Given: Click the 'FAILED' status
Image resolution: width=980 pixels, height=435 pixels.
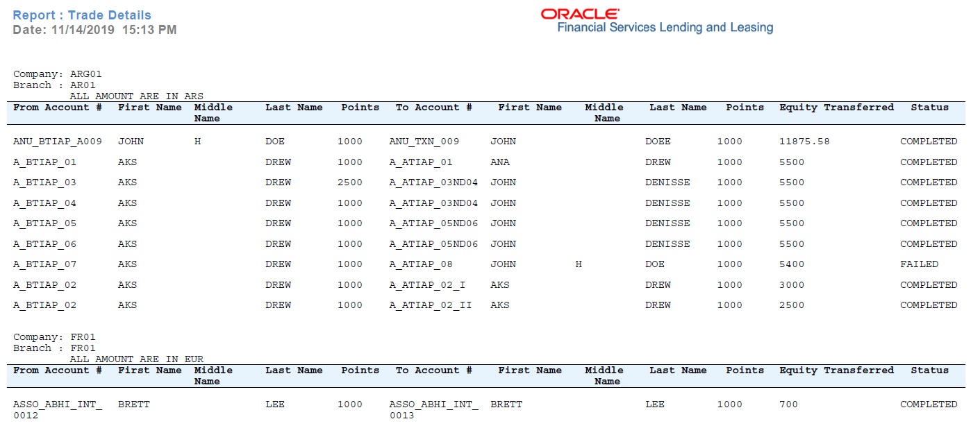Looking at the screenshot, I should pos(919,264).
